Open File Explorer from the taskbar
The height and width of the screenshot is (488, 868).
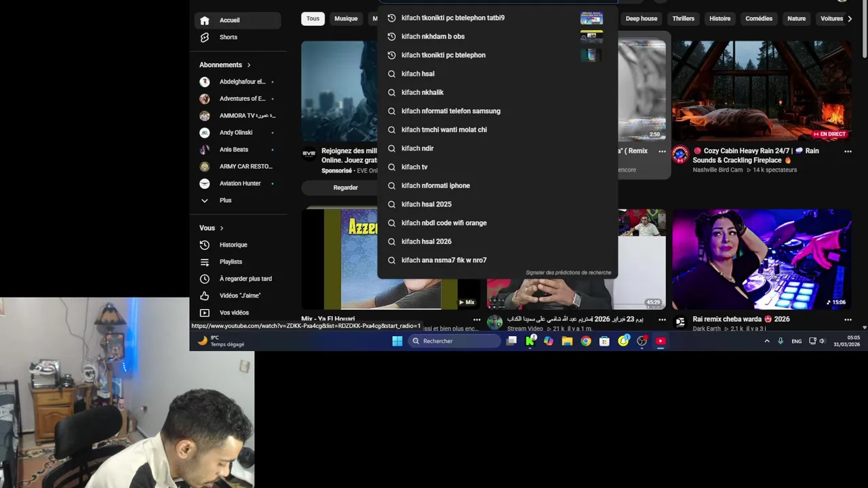tap(567, 341)
